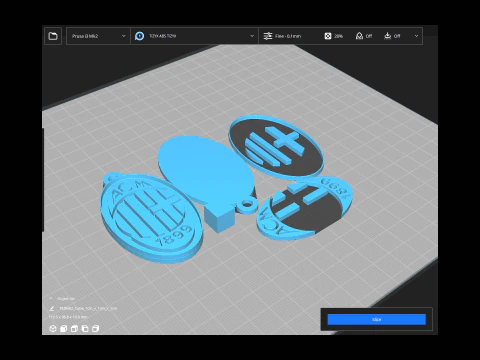
Task: Click the print profile sliders icon
Action: (x=268, y=36)
